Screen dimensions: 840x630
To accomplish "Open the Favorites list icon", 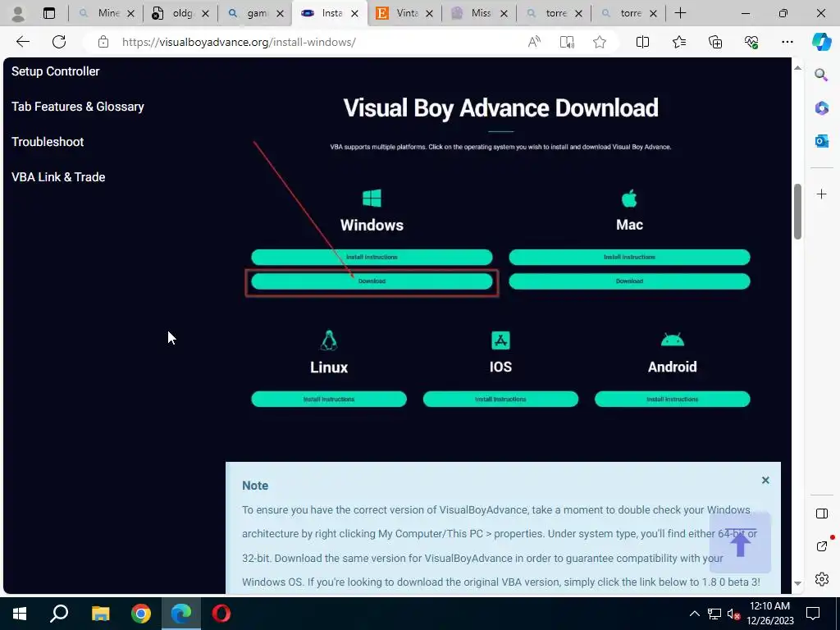I will (x=678, y=42).
